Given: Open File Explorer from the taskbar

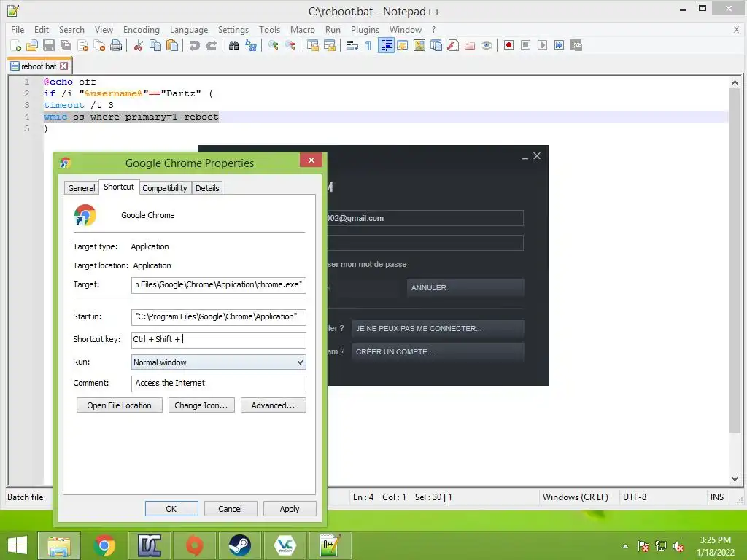Looking at the screenshot, I should (x=59, y=545).
